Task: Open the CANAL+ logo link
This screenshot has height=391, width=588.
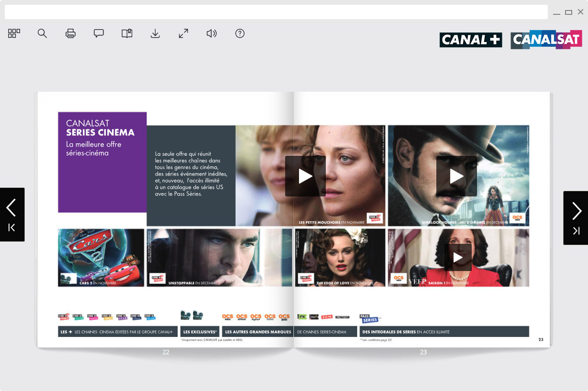Action: point(470,40)
